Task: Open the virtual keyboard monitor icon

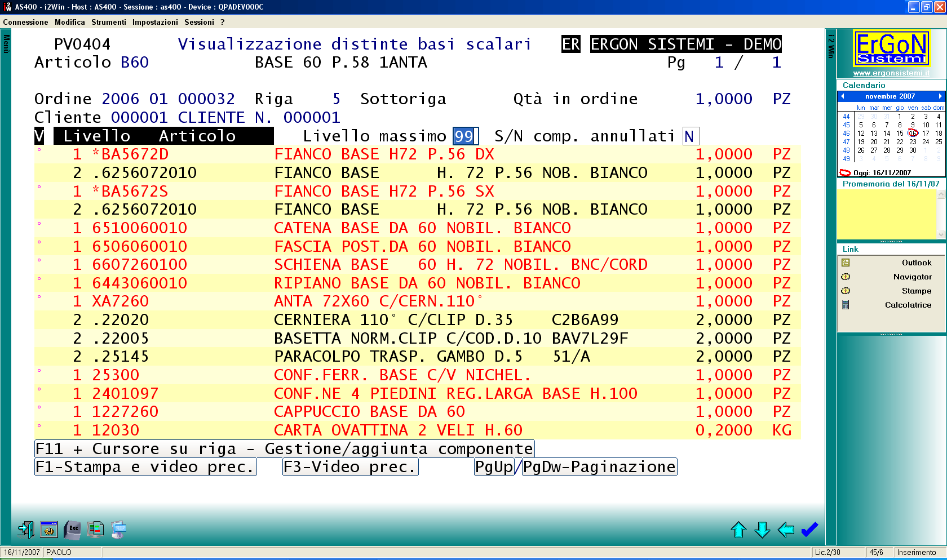Action: (x=118, y=529)
